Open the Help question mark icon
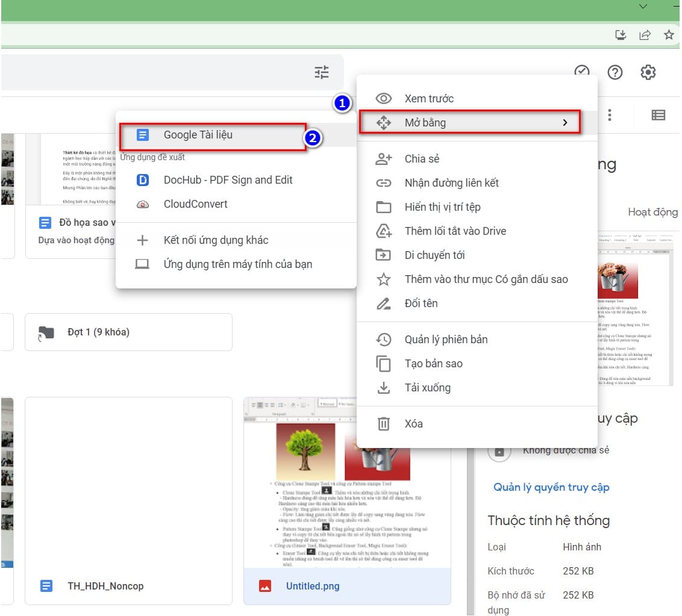 click(x=615, y=72)
